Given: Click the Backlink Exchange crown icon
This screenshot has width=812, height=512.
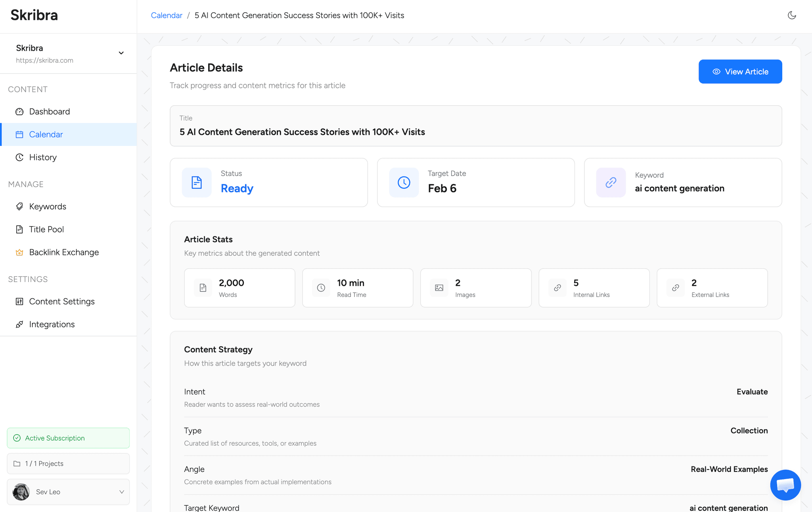Looking at the screenshot, I should [19, 252].
